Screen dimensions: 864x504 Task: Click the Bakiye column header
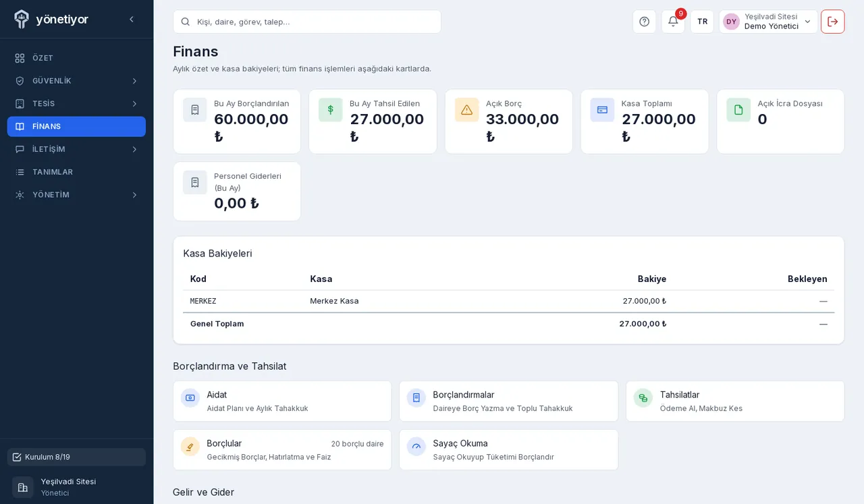coord(652,279)
